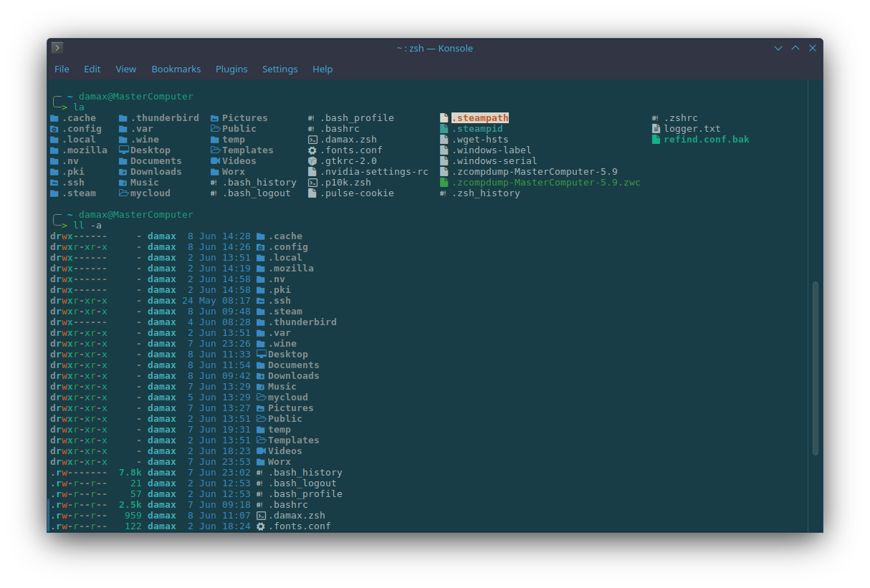870x588 pixels.
Task: Click the Pictures folder icon in la output
Action: [x=215, y=118]
